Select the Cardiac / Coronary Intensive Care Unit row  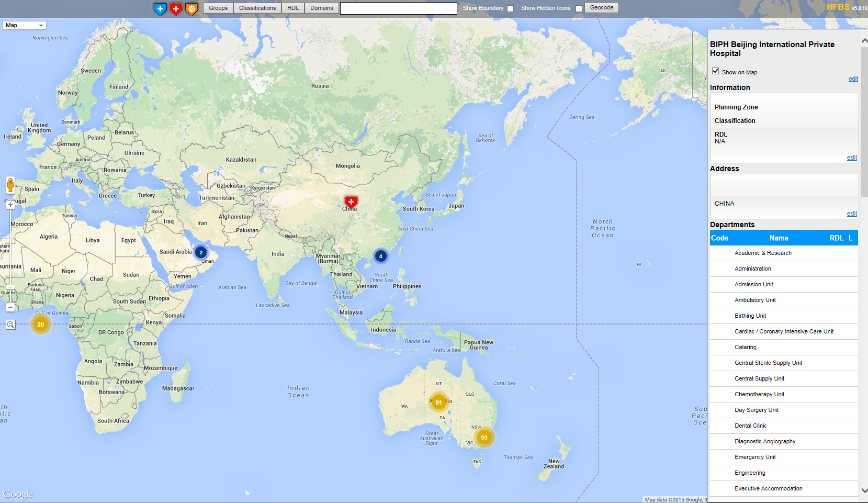point(784,331)
